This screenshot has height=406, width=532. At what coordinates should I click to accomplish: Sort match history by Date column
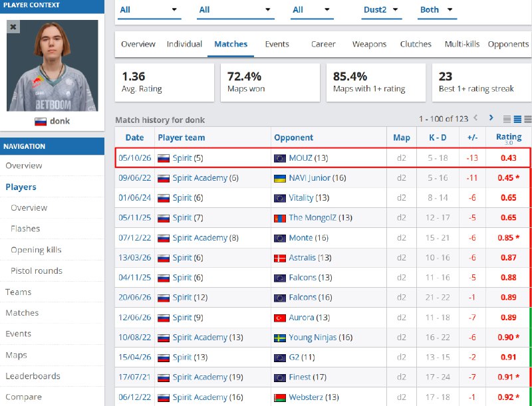pyautogui.click(x=135, y=138)
